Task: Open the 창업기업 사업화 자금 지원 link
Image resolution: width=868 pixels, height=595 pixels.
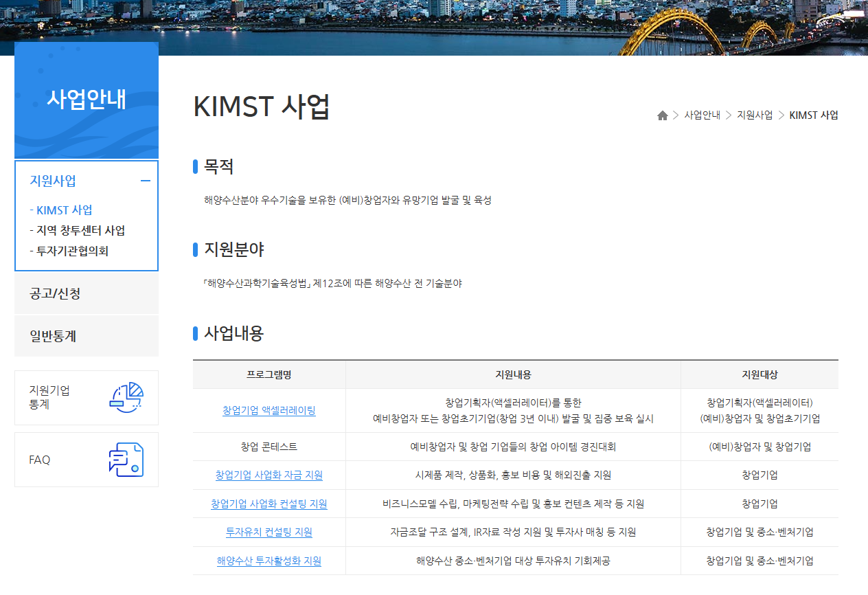Action: (269, 475)
